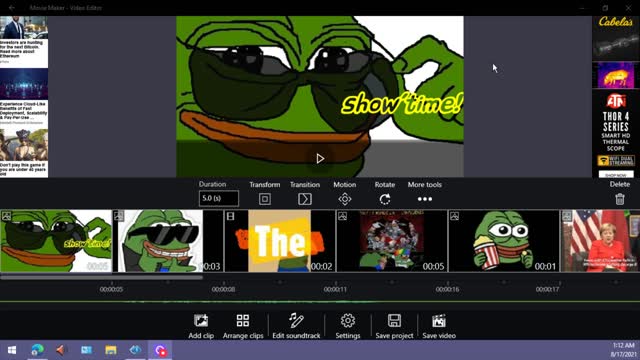The image size is (640, 360).
Task: Select the sunglasses Pepe 00:03 clip
Action: click(168, 241)
